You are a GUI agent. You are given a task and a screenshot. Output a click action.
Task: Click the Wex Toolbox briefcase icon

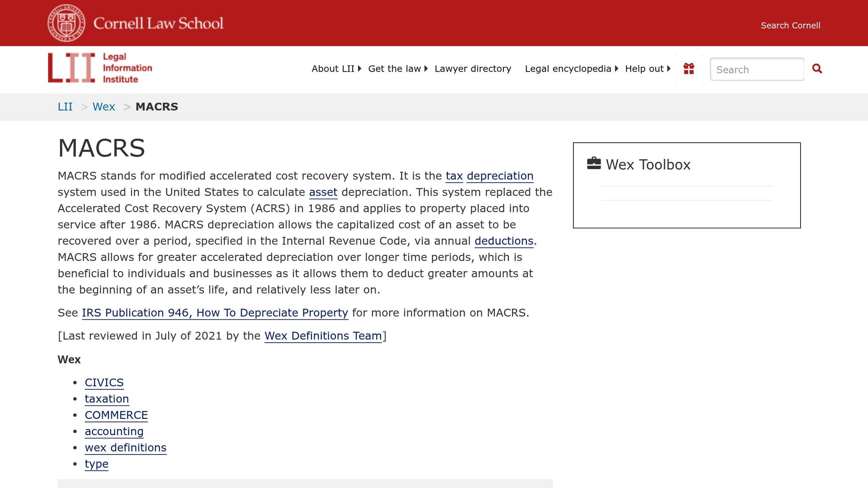click(594, 164)
